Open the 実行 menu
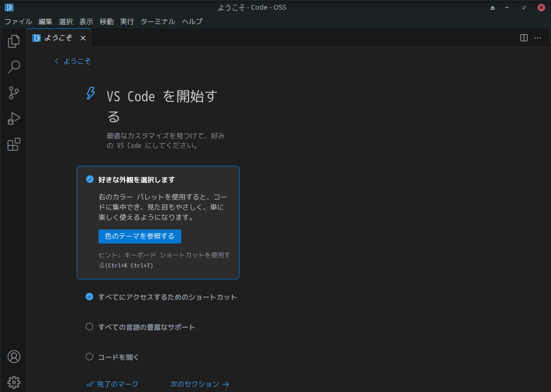 tap(127, 21)
